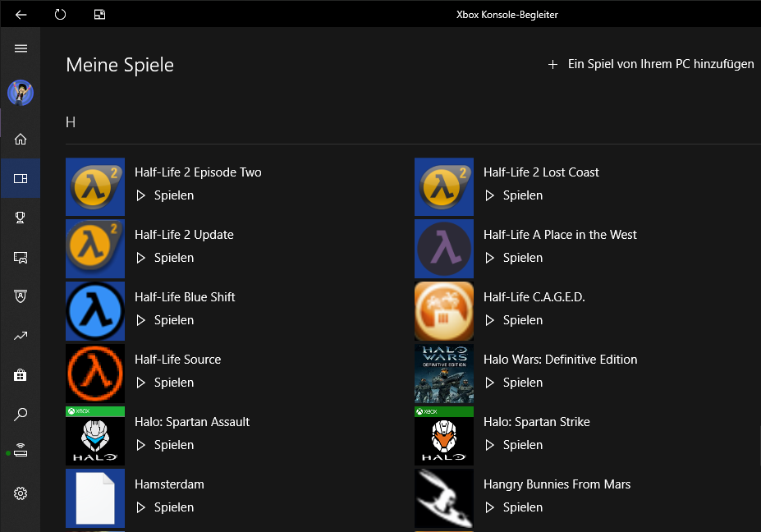Select the Half-Life C.A.G.E.D. title

point(534,297)
